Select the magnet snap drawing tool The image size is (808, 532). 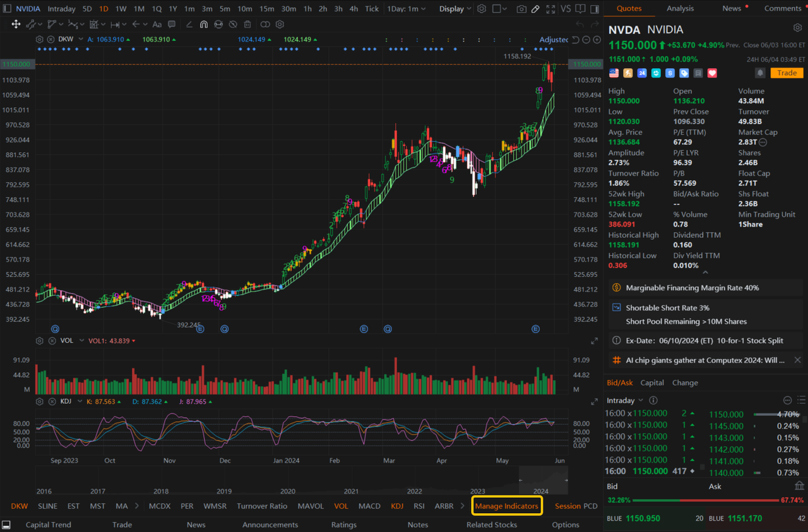click(x=203, y=24)
